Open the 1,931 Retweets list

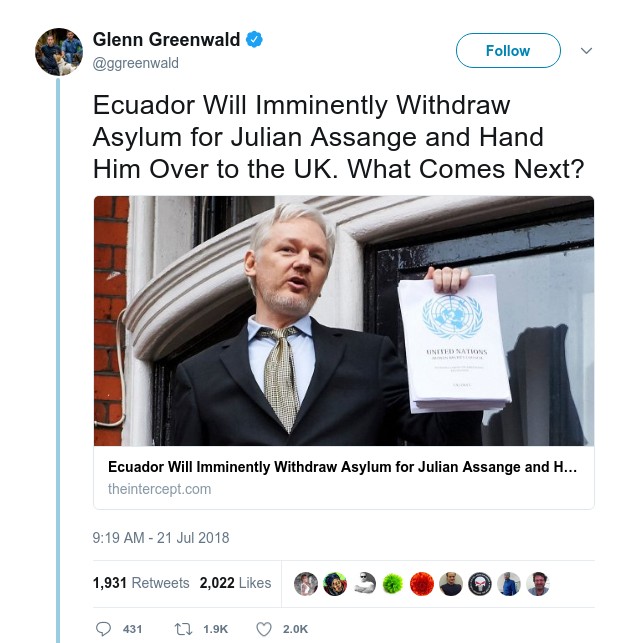141,583
